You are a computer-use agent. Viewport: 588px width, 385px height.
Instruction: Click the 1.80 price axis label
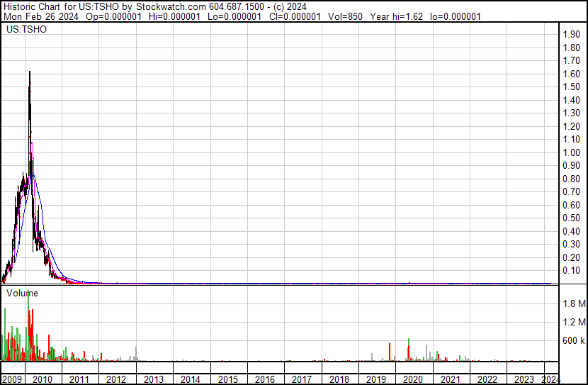pos(572,48)
